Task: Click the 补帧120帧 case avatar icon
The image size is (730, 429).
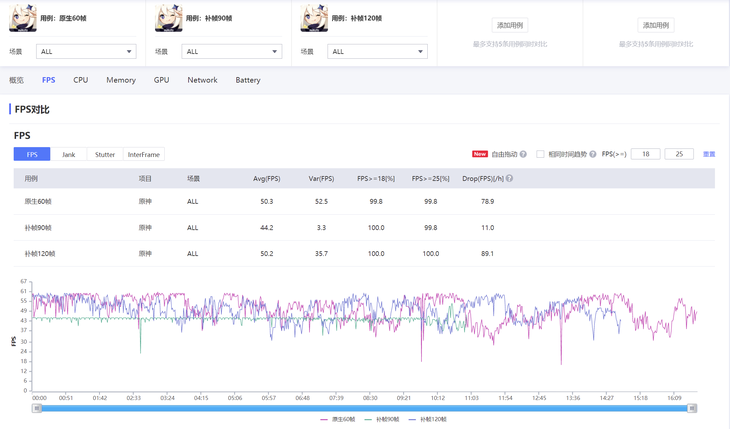Action: 314,18
